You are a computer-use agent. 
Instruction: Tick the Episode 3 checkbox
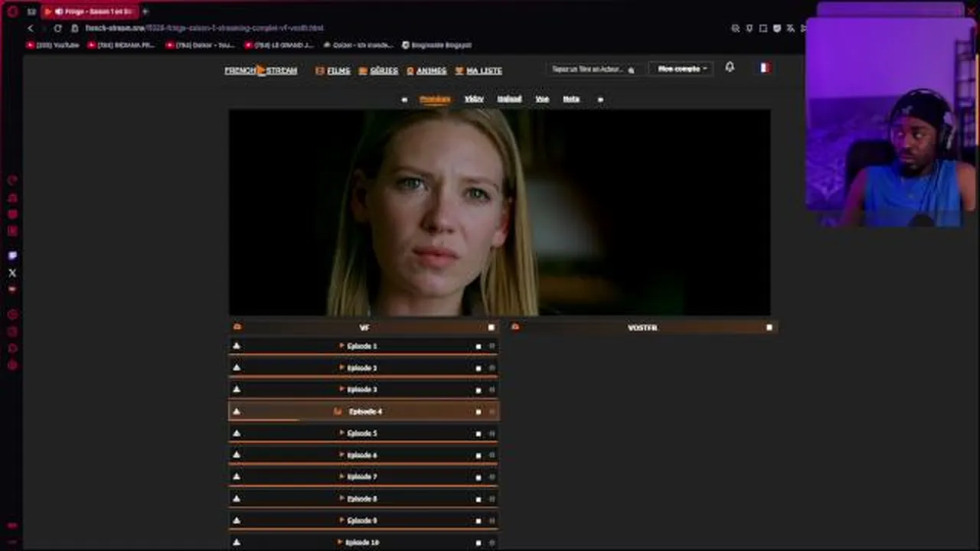point(479,390)
